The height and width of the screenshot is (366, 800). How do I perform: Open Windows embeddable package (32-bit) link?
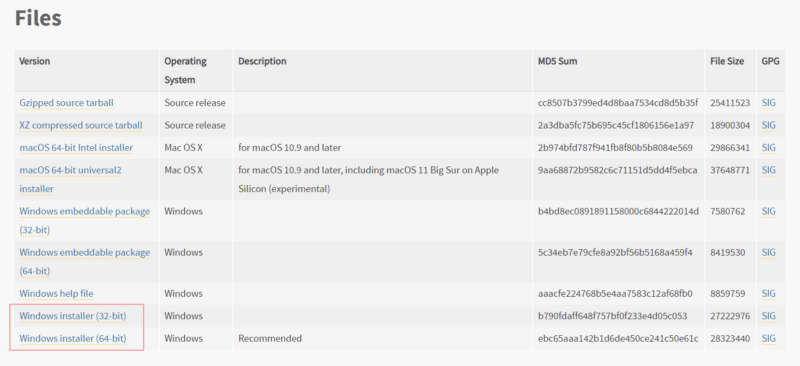pos(85,221)
